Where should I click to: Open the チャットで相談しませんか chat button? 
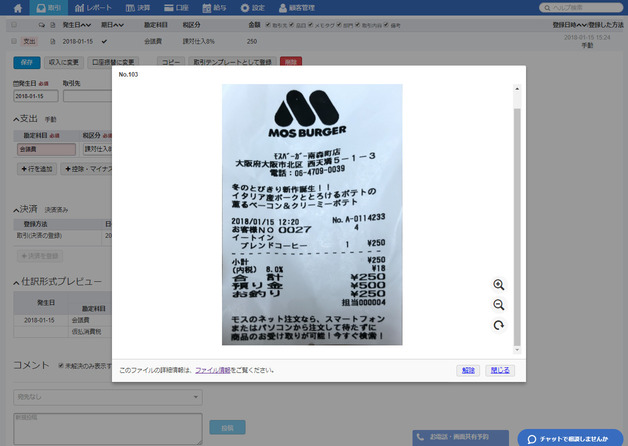(570, 438)
